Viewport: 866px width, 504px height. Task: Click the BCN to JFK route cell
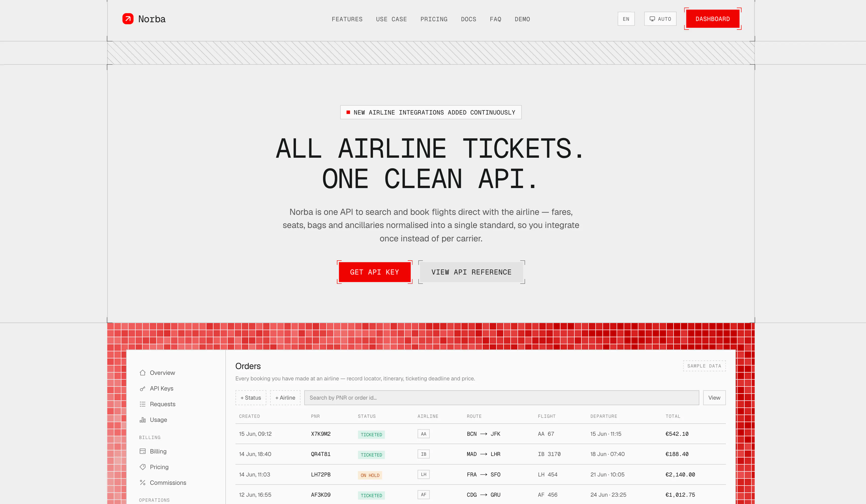click(x=483, y=434)
